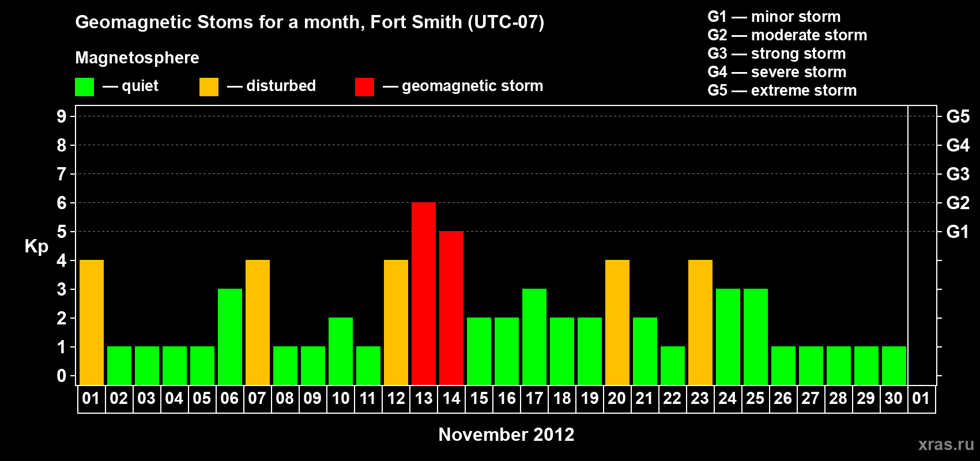
Task: Click 'G4 — severe storm' legend text
Action: (x=777, y=72)
